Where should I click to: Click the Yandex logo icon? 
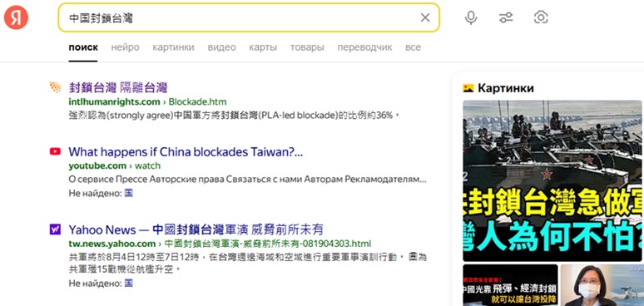click(x=16, y=17)
